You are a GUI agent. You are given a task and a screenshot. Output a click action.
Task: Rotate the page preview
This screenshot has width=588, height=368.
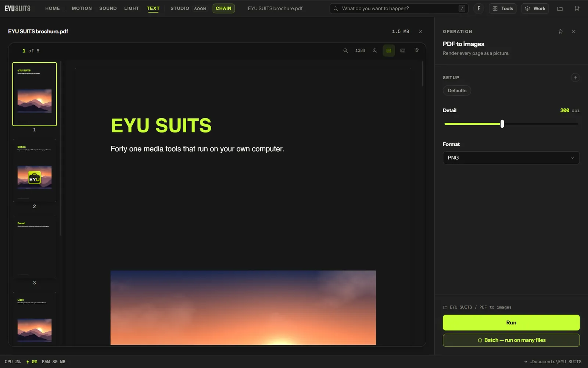(x=417, y=50)
